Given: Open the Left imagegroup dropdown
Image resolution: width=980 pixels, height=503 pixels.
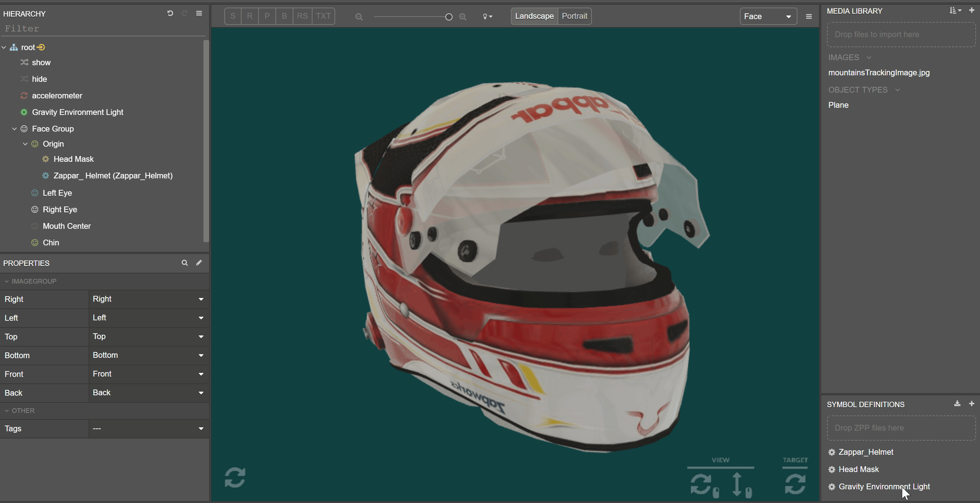Looking at the screenshot, I should pyautogui.click(x=149, y=317).
